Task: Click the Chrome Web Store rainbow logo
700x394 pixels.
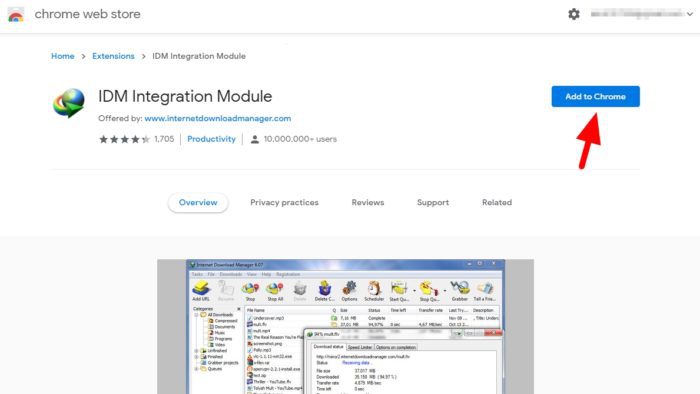Action: 16,14
